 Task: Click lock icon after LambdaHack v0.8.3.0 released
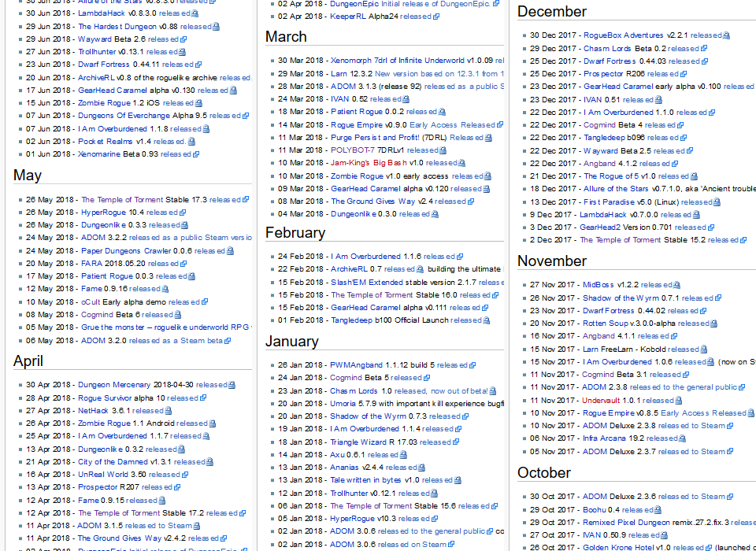pos(195,13)
